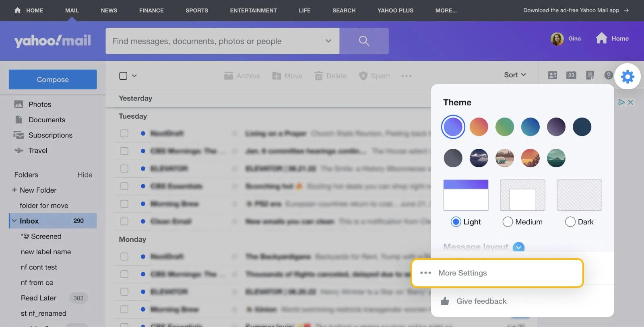The height and width of the screenshot is (327, 644).
Task: Select the Light theme radio button
Action: click(456, 222)
